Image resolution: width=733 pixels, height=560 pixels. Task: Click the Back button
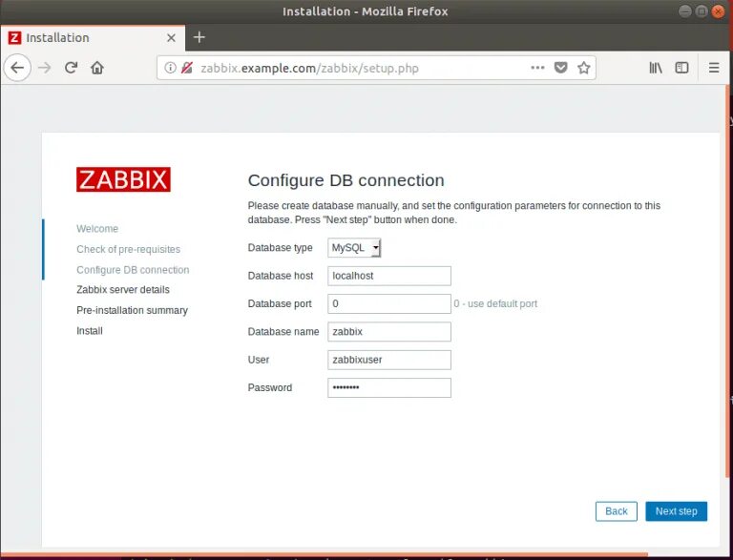[x=617, y=511]
